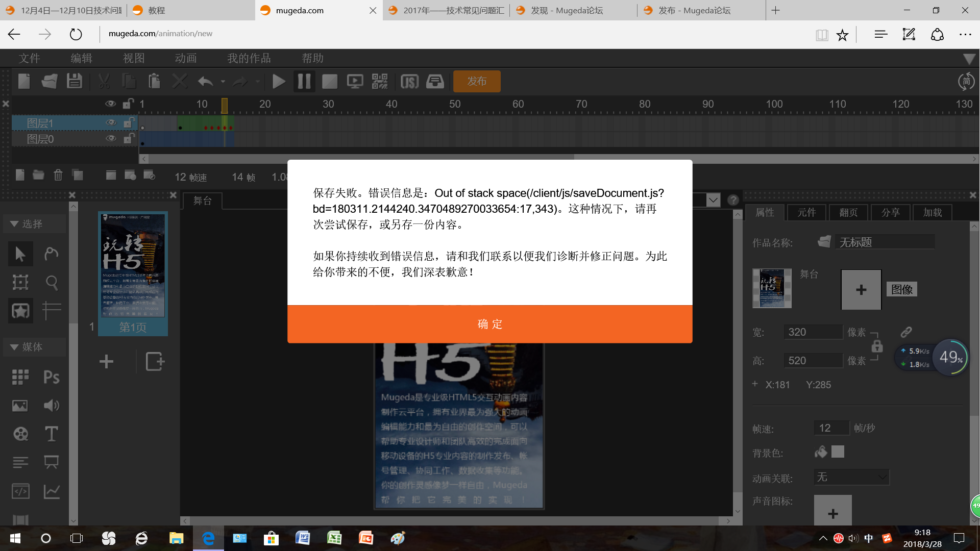Click the trash delete layer icon

(58, 176)
